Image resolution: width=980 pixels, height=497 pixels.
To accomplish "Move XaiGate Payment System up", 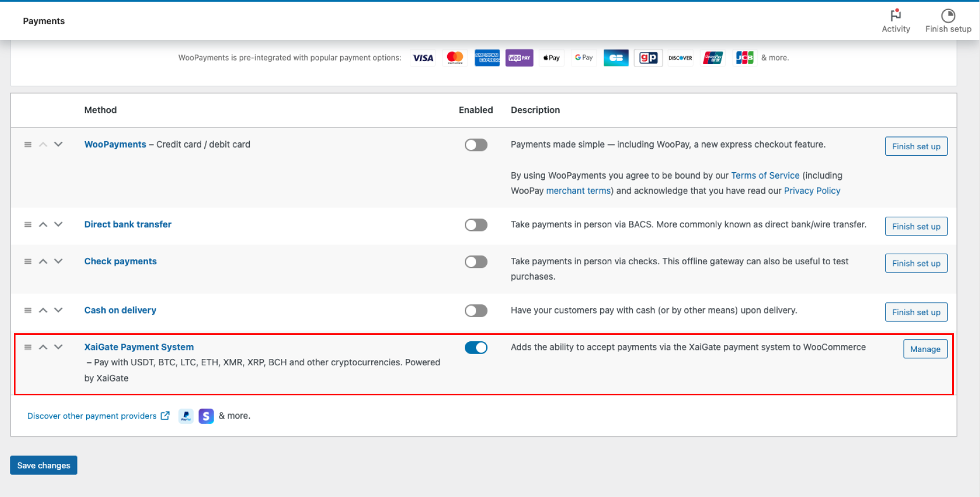I will tap(42, 347).
